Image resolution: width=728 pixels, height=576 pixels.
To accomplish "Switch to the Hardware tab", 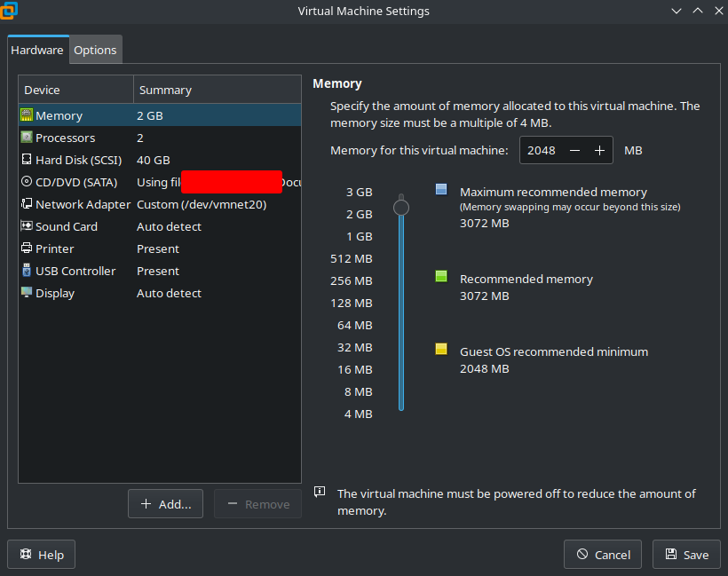I will pyautogui.click(x=37, y=51).
